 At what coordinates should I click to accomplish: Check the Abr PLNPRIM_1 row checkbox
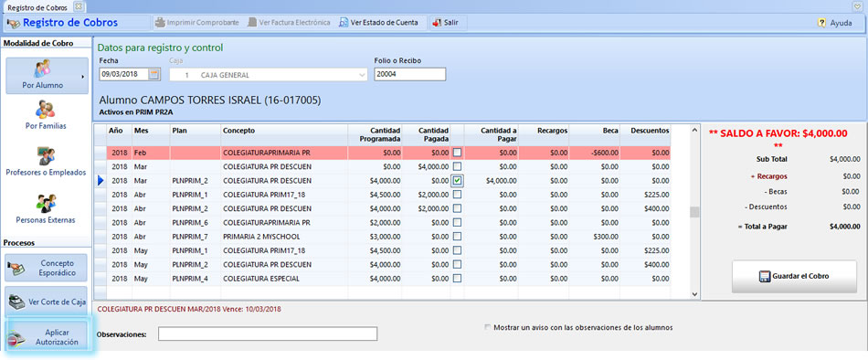457,195
